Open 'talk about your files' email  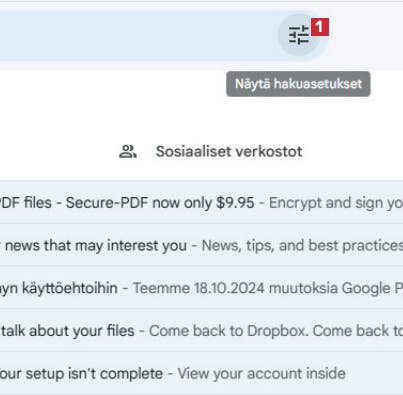pos(201,331)
